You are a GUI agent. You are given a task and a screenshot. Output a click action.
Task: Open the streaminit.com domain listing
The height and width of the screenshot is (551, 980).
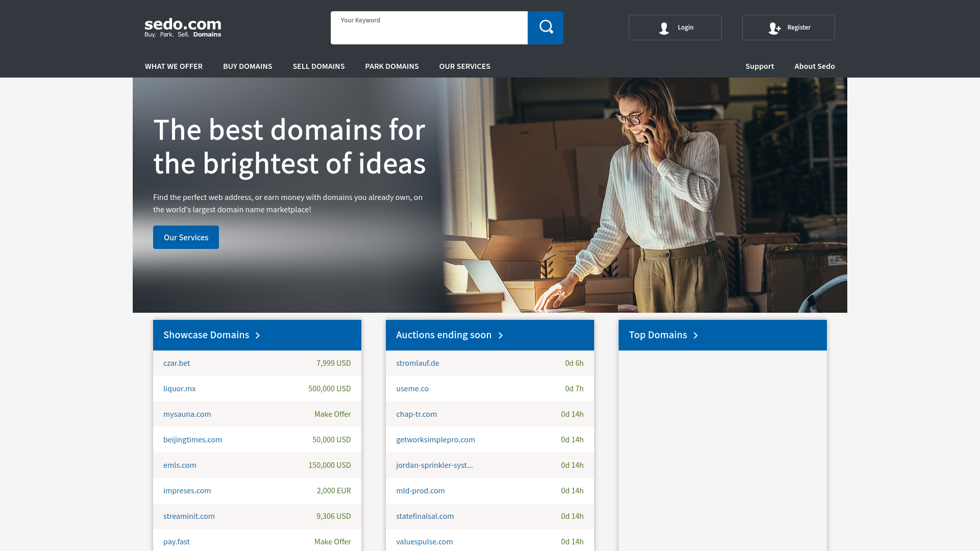pyautogui.click(x=189, y=516)
